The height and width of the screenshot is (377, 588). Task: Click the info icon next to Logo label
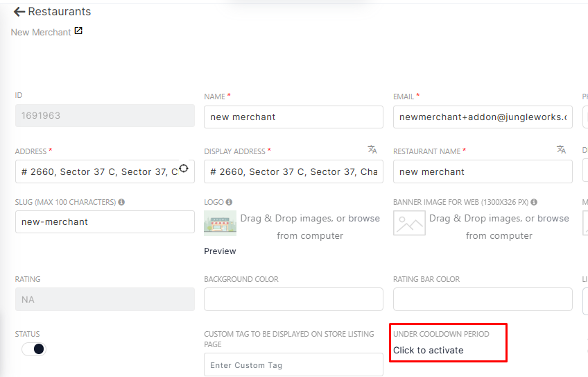pyautogui.click(x=229, y=202)
